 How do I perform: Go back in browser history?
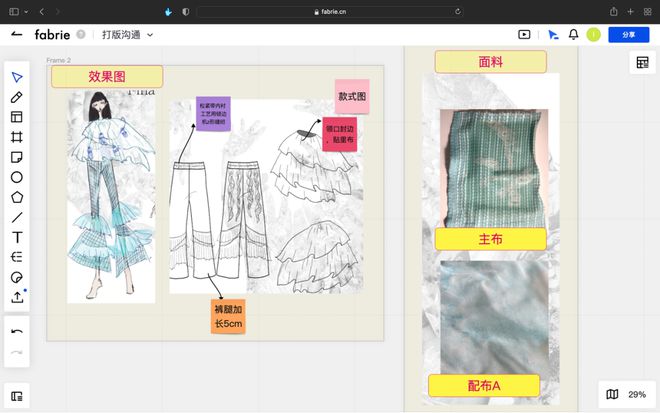pos(42,11)
